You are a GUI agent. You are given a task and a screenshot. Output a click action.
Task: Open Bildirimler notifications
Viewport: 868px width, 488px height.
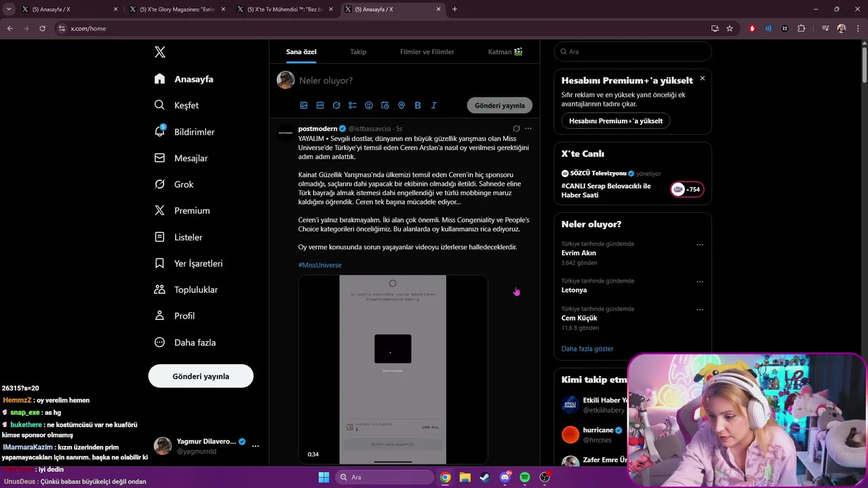tap(184, 131)
